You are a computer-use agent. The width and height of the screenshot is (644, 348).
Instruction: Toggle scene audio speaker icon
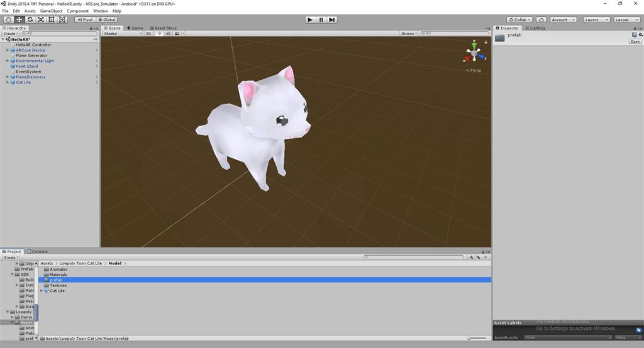pyautogui.click(x=168, y=34)
